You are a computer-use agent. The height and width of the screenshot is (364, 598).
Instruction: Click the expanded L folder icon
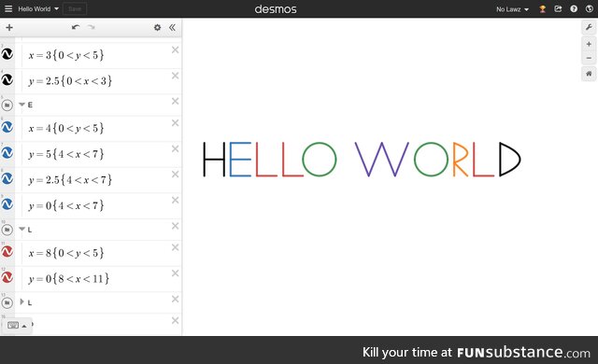tap(7, 230)
